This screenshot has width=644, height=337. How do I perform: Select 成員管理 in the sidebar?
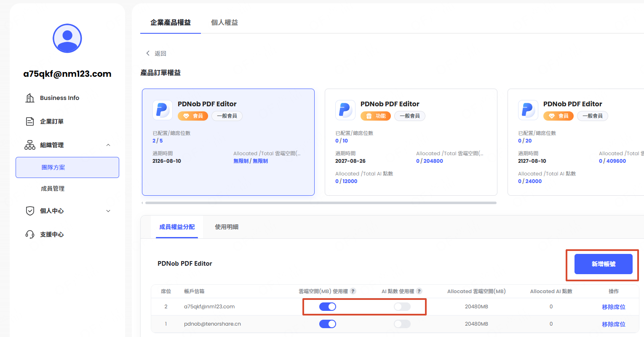[53, 189]
